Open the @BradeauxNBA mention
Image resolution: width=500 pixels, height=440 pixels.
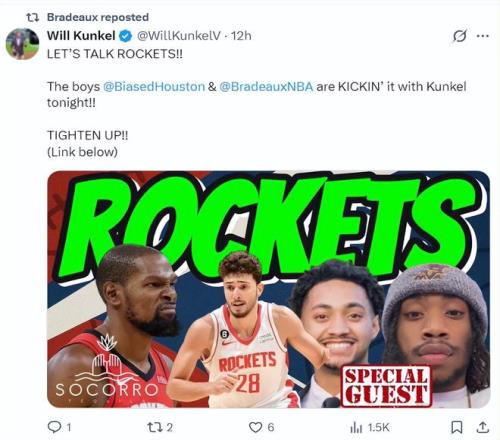266,87
